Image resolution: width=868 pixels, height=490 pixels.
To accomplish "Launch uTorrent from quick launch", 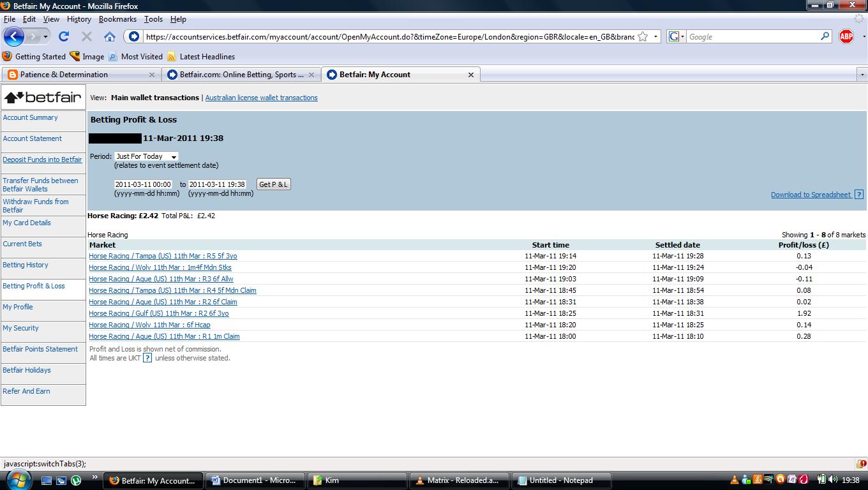I will [x=76, y=480].
